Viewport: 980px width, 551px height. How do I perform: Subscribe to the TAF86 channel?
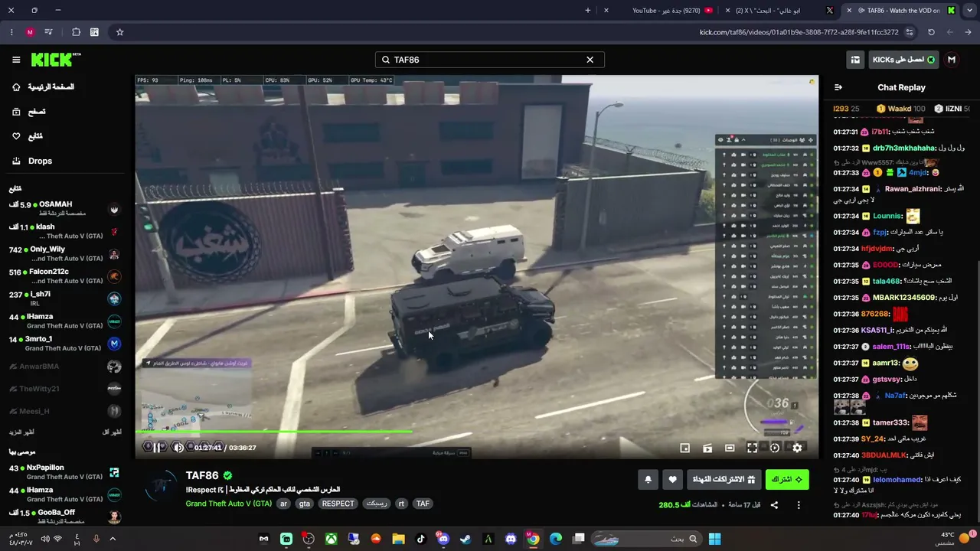[787, 480]
